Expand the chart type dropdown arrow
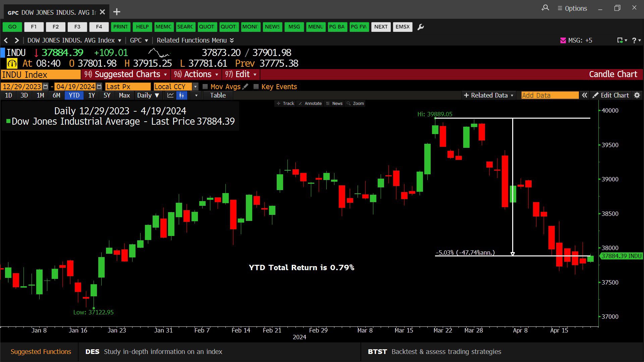 (196, 96)
